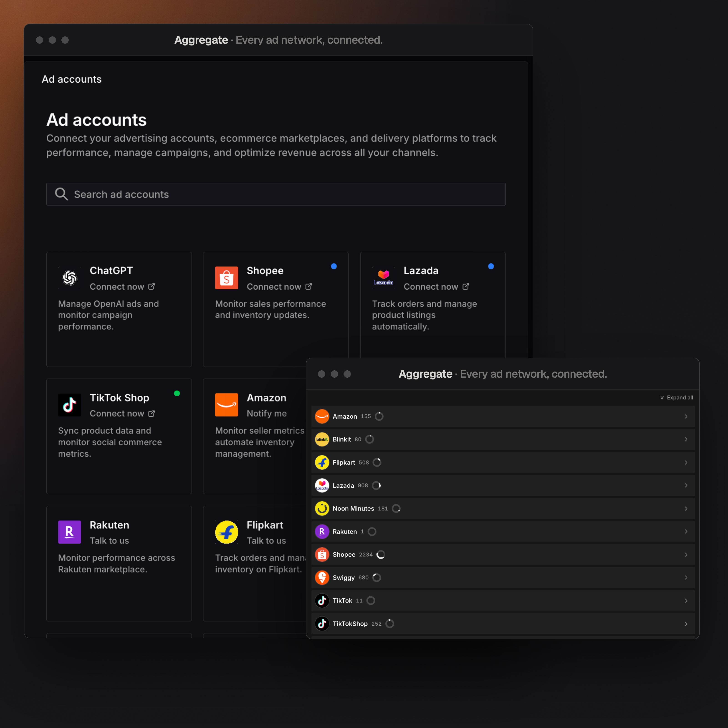This screenshot has height=728, width=728.
Task: Click the Swiggy round icon in list
Action: tap(322, 577)
